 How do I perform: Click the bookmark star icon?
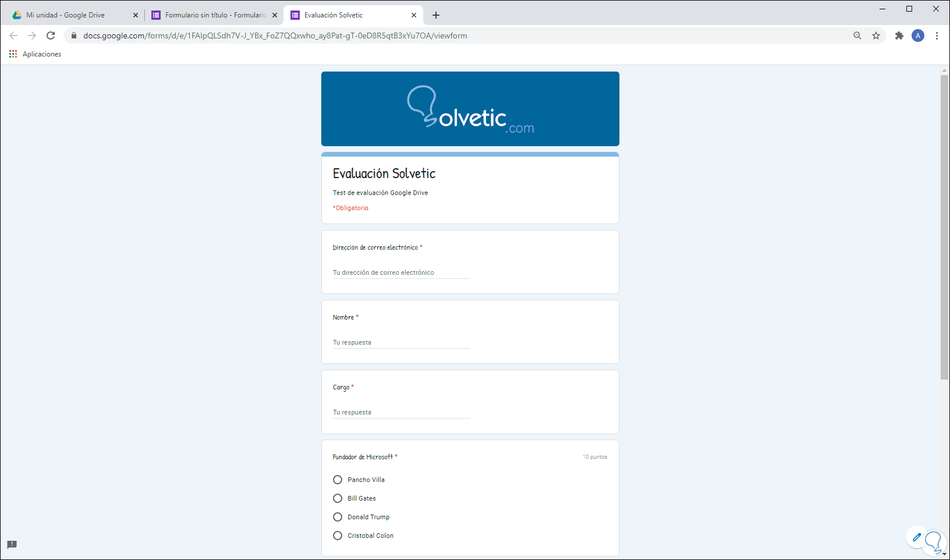(876, 36)
